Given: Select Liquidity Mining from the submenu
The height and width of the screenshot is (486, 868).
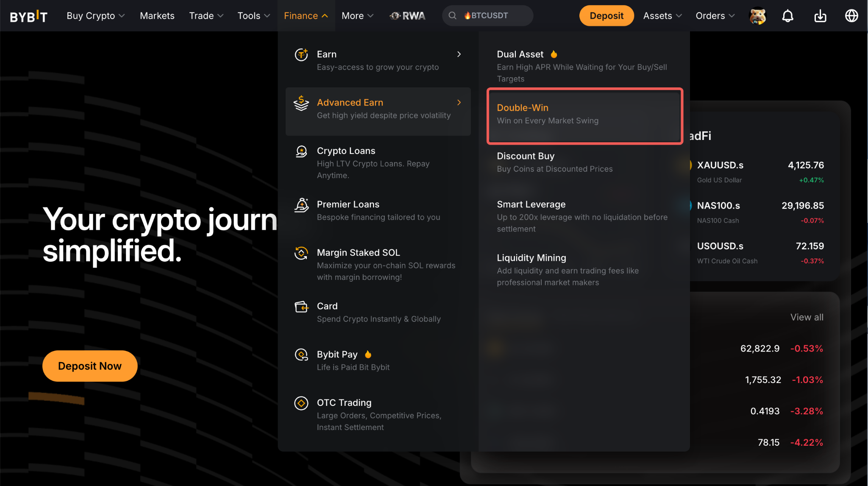Looking at the screenshot, I should click(584, 270).
